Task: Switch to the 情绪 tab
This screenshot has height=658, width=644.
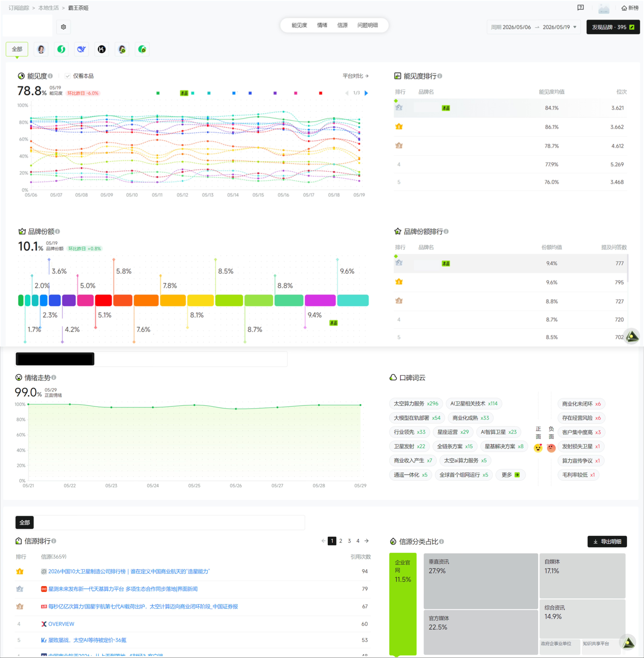Action: pyautogui.click(x=322, y=25)
